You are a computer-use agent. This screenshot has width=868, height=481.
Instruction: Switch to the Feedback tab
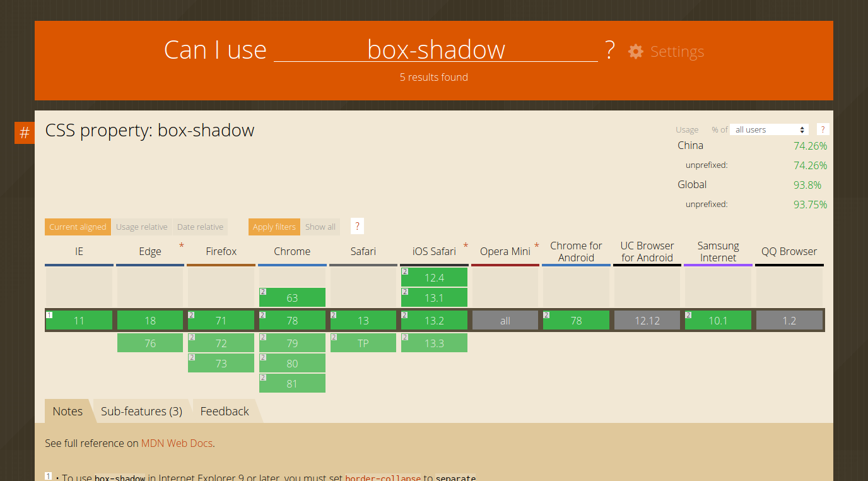225,411
